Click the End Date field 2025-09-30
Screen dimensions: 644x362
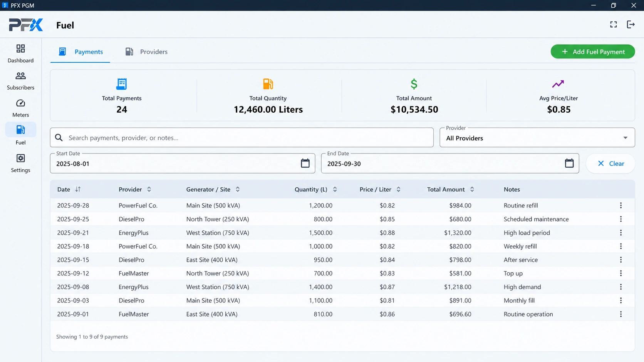tap(450, 163)
